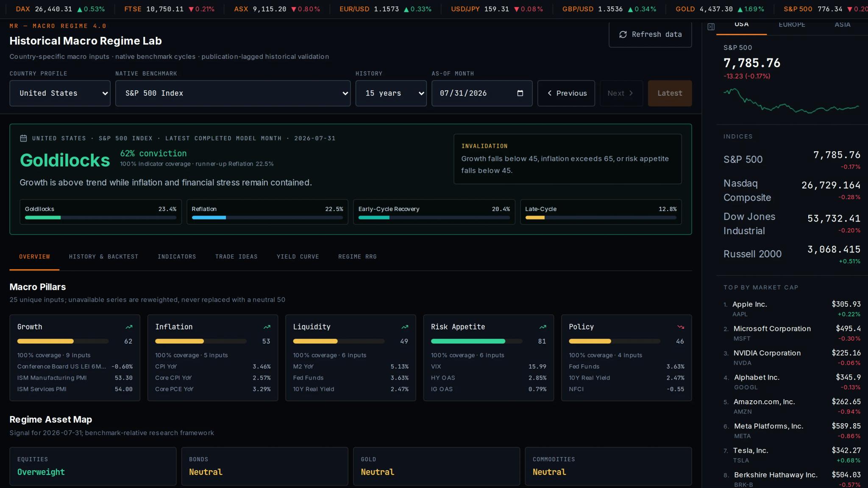Click the Risk Appetite trend arrow
The width and height of the screenshot is (868, 488).
click(x=542, y=327)
